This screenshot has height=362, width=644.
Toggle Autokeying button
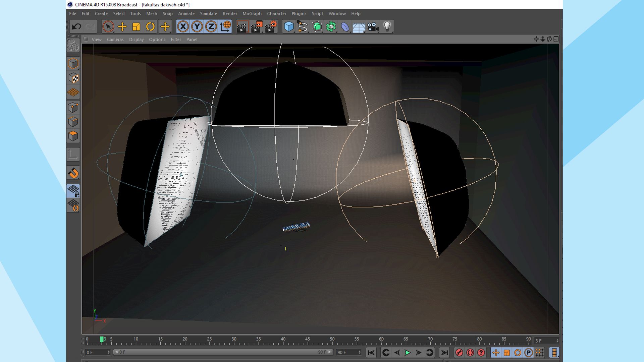tap(470, 353)
